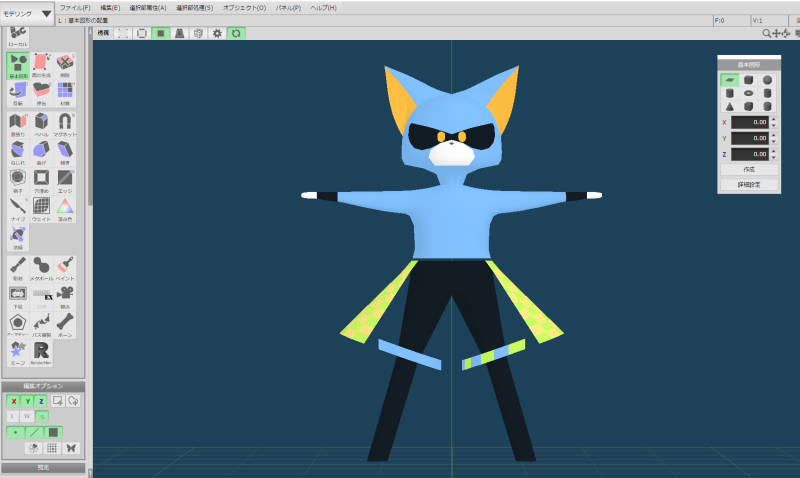Open the ヘルプ(H) menu
The height and width of the screenshot is (478, 800).
coord(323,8)
